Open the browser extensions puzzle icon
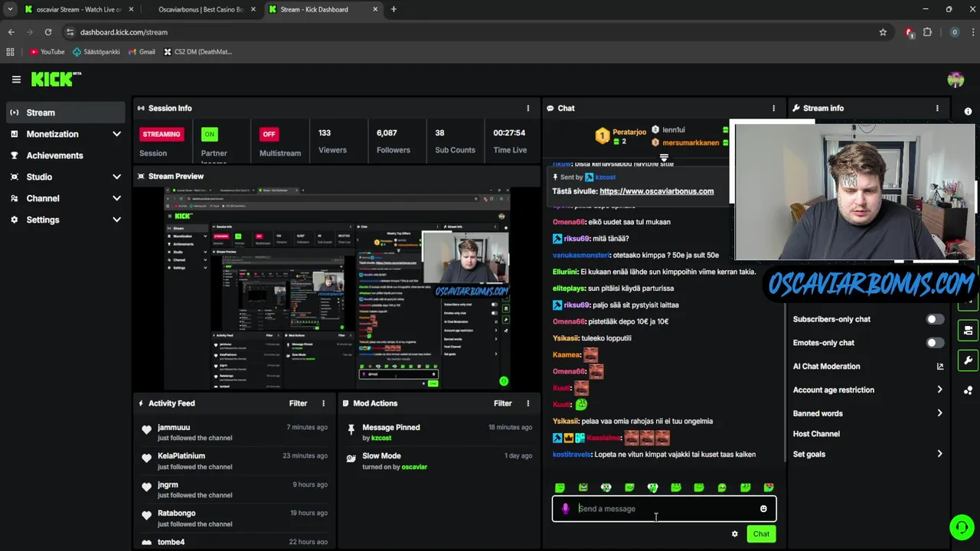 click(928, 32)
